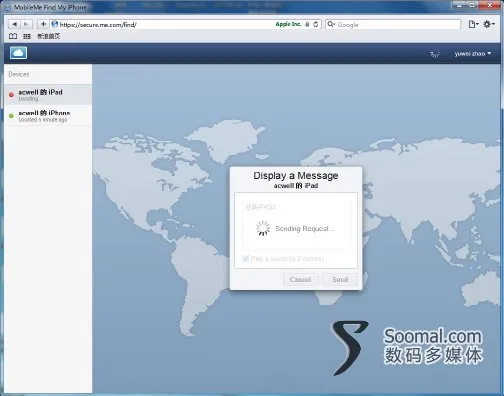The height and width of the screenshot is (396, 504).
Task: Click the Apple Inc. lock icon
Action: (x=307, y=24)
